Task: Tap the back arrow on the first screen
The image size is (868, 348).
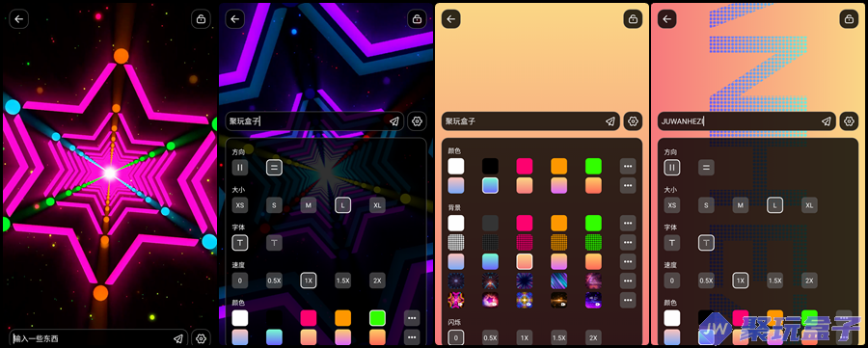Action: pyautogui.click(x=19, y=19)
